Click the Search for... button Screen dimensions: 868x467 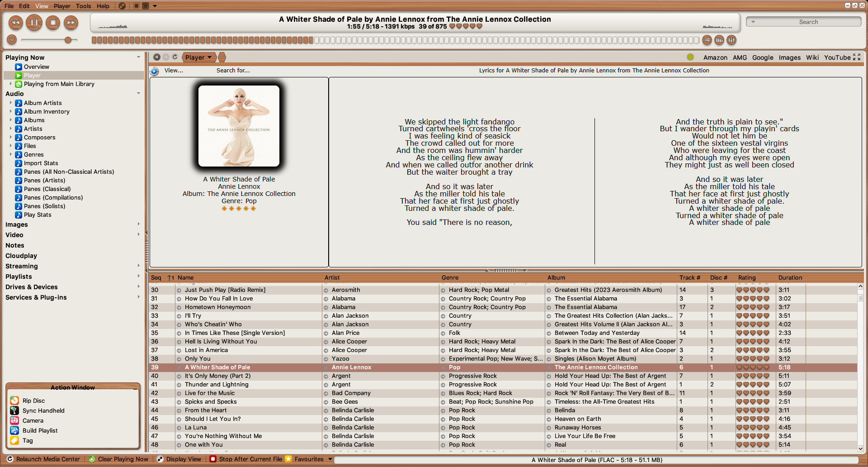[x=233, y=70]
